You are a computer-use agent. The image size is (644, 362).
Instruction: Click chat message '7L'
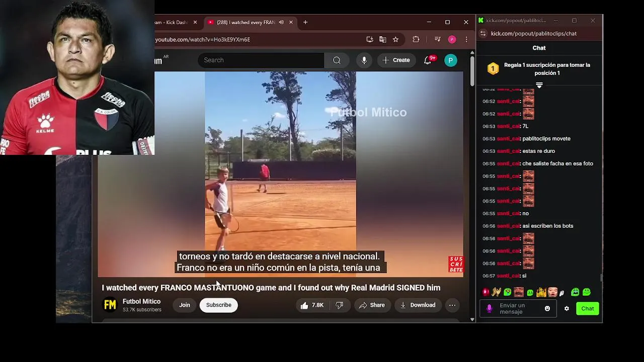click(525, 126)
